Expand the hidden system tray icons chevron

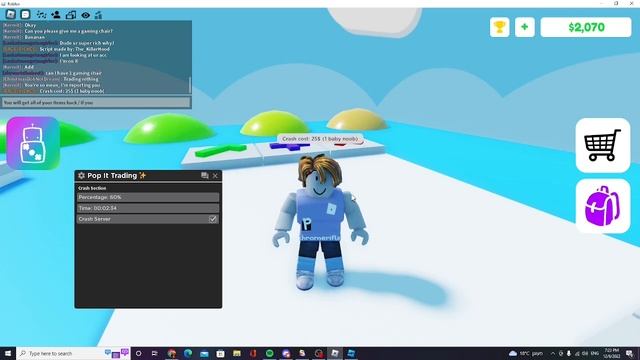[553, 353]
